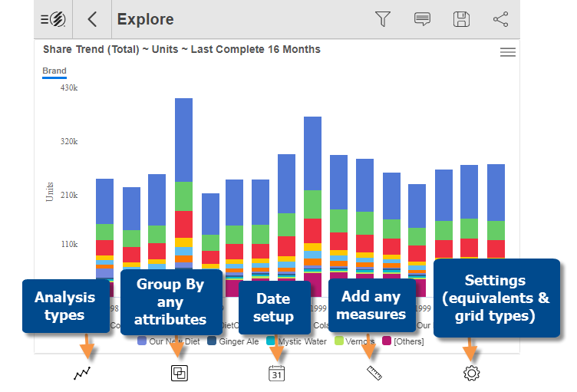Open the app menu logo icon
The image size is (577, 392).
(54, 19)
